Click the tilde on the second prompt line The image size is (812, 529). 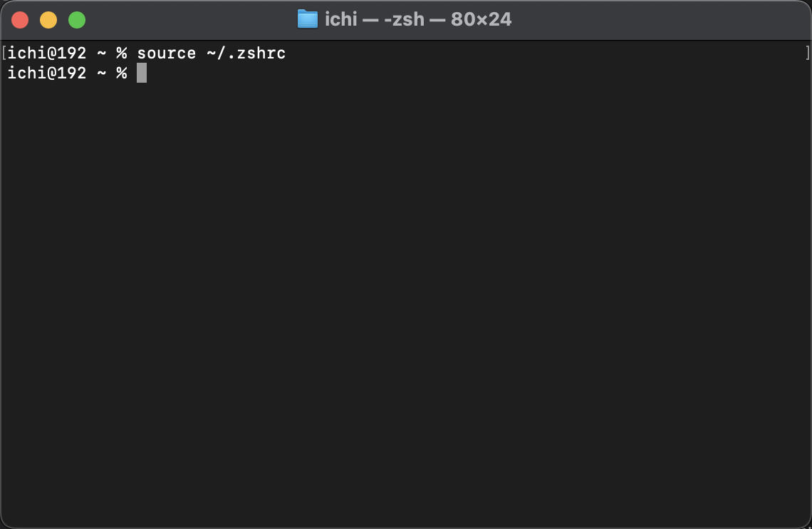[101, 73]
